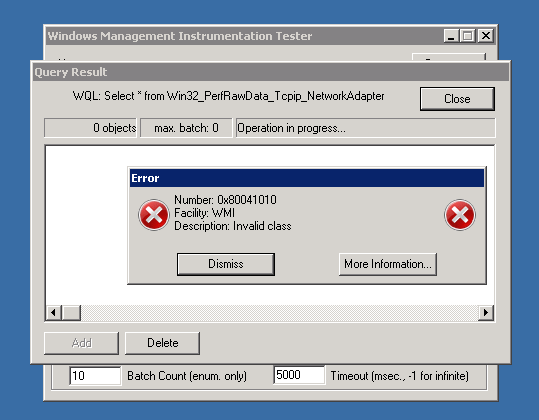Viewport: 539px width, 420px height.
Task: Minimize the WMI Tester window
Action: [x=451, y=36]
